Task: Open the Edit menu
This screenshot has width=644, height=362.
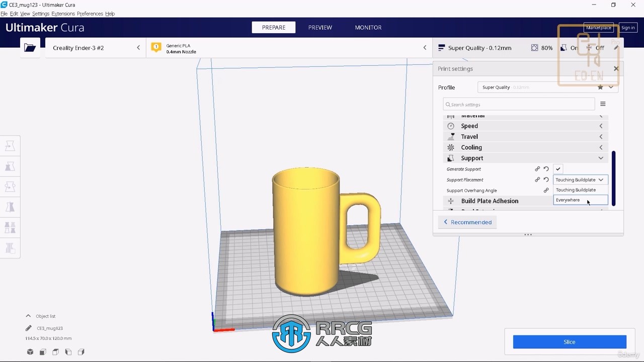Action: click(x=14, y=14)
